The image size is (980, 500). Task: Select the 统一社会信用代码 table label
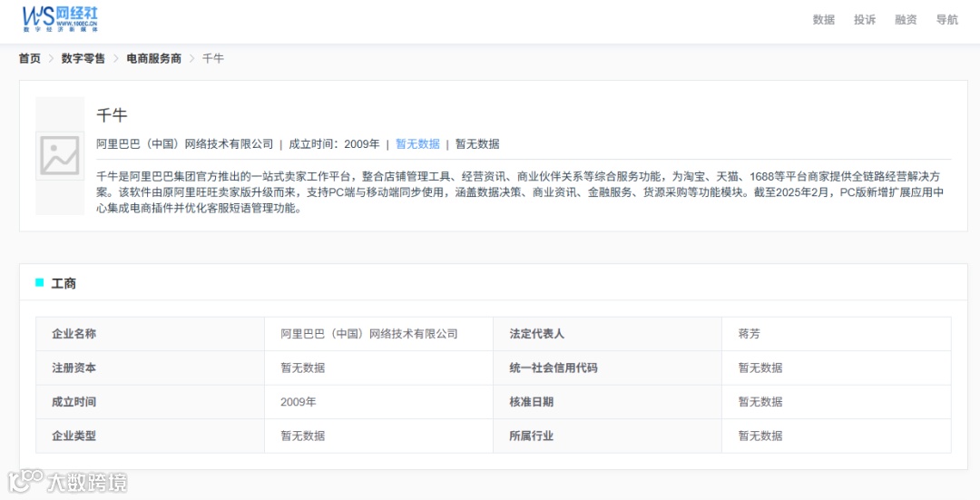coord(554,368)
